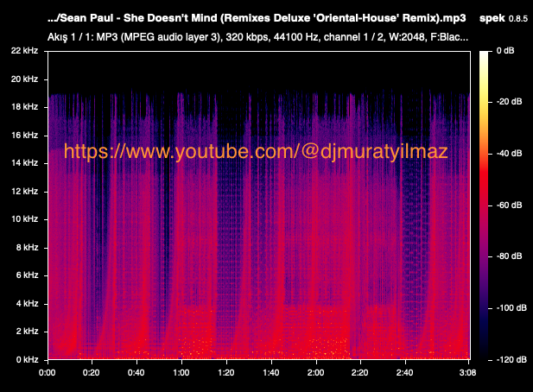Viewport: 533px width, 392px height.
Task: Click the 0:00 time axis label
Action: pos(48,373)
